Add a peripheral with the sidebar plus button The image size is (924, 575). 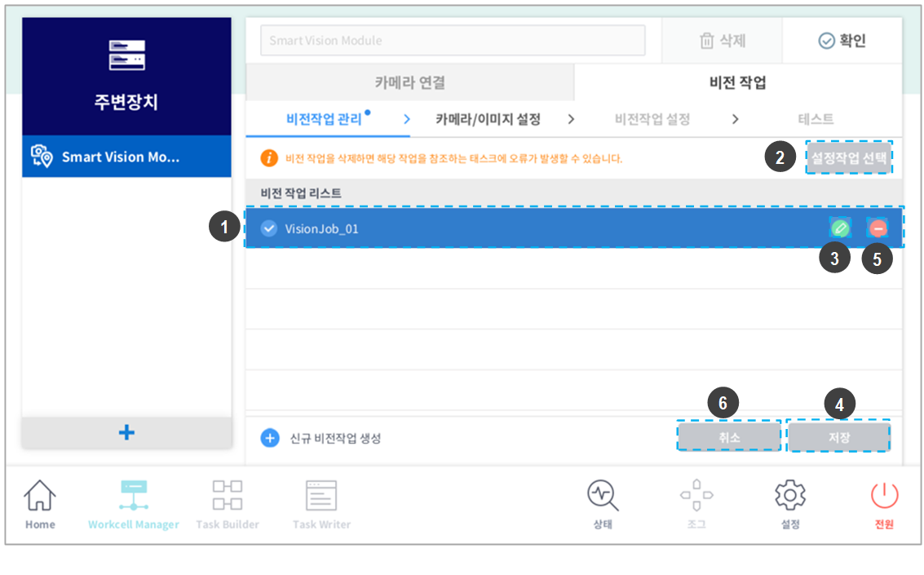click(126, 432)
